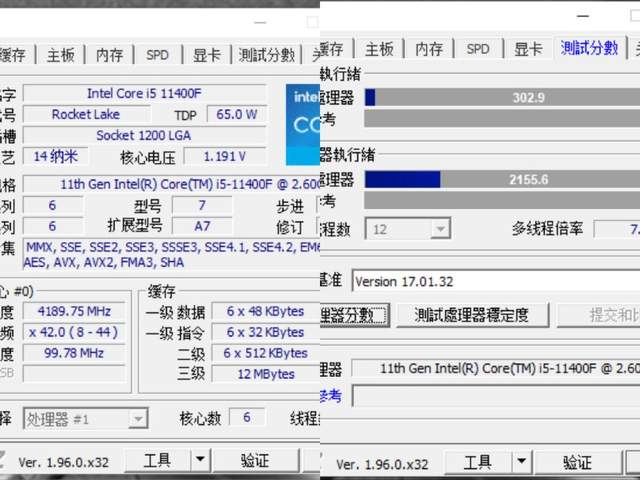The image size is (640, 480).
Task: Open 内存 tab in left CPU-Z window
Action: [x=109, y=55]
